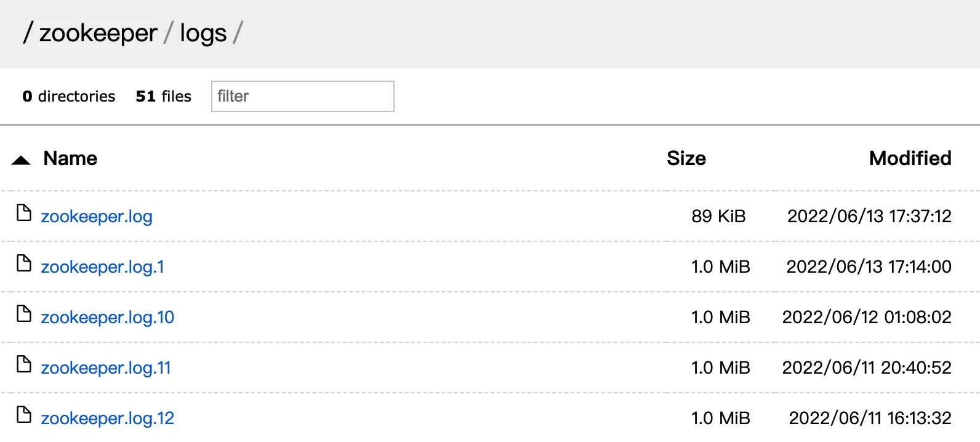Sort listing by the Name column

[70, 159]
